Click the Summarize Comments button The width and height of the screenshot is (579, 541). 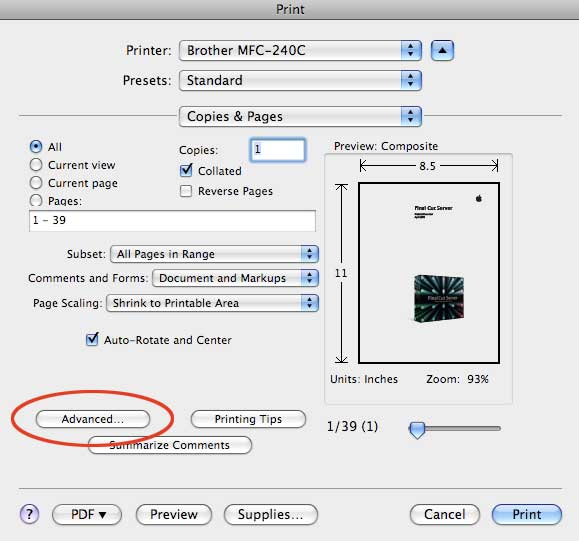[170, 445]
